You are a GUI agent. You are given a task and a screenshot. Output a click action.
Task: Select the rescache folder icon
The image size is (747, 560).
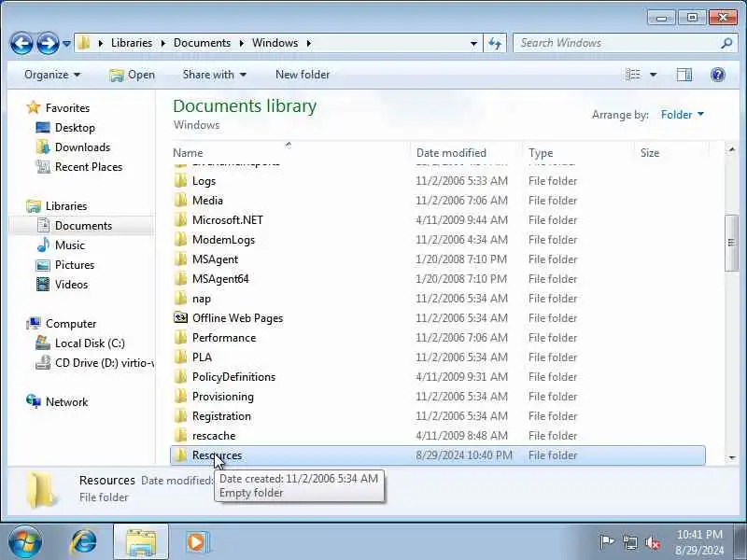pyautogui.click(x=180, y=436)
